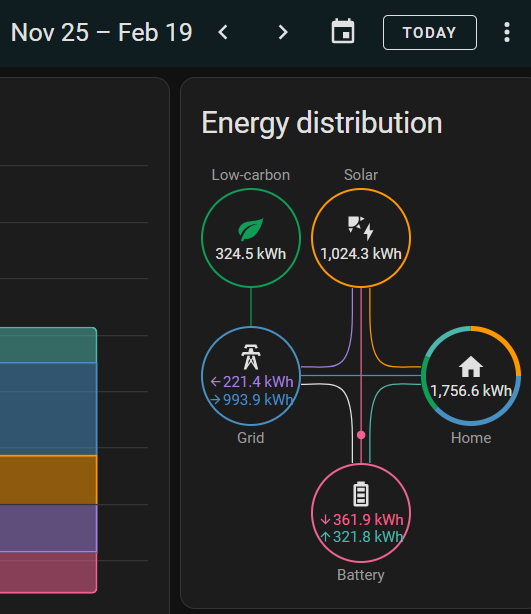Click the Home label
This screenshot has width=531, height=614.
tap(471, 438)
